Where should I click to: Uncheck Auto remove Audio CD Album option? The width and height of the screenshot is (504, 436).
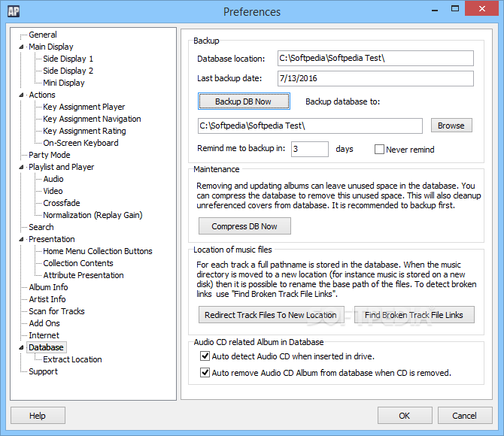205,373
